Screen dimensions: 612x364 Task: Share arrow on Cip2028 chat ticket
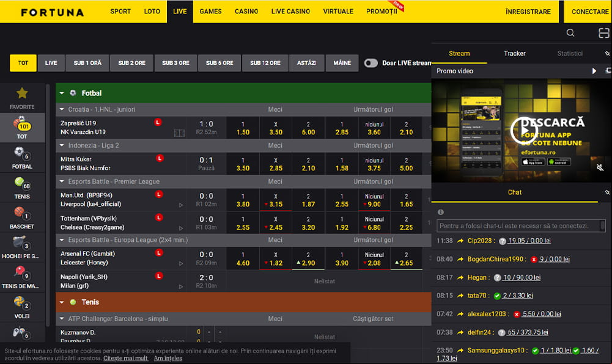460,241
